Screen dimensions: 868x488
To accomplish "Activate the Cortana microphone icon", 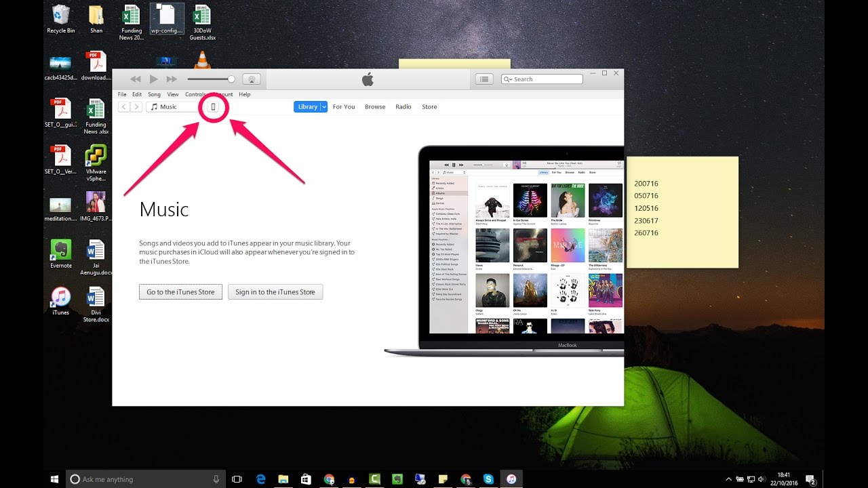I will (216, 479).
